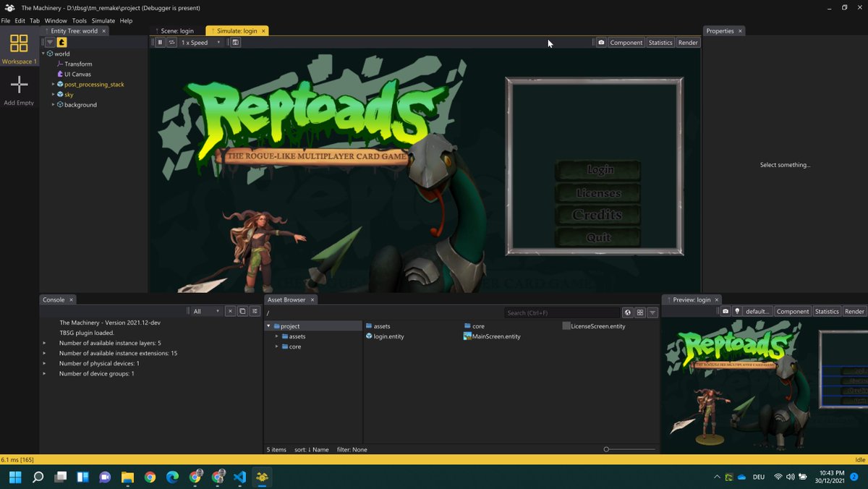Click the Add Empty workspace plus icon
This screenshot has width=868, height=489.
(19, 85)
